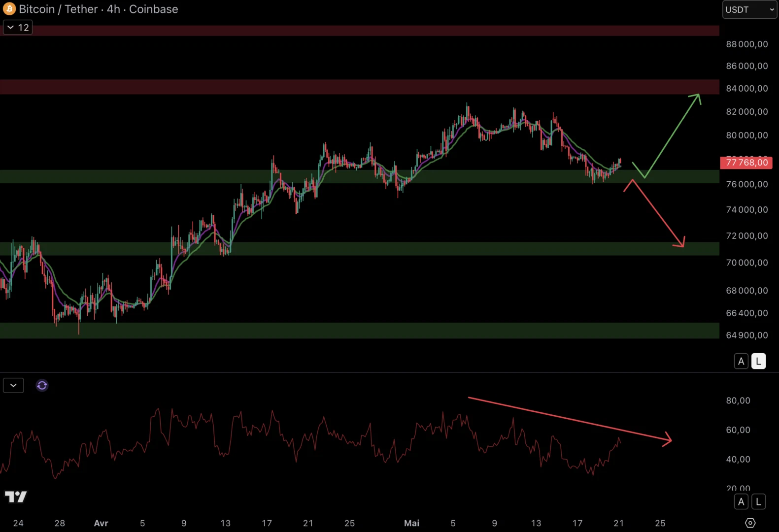The height and width of the screenshot is (532, 779).
Task: Click the 84000,00 price axis label
Action: coord(747,89)
